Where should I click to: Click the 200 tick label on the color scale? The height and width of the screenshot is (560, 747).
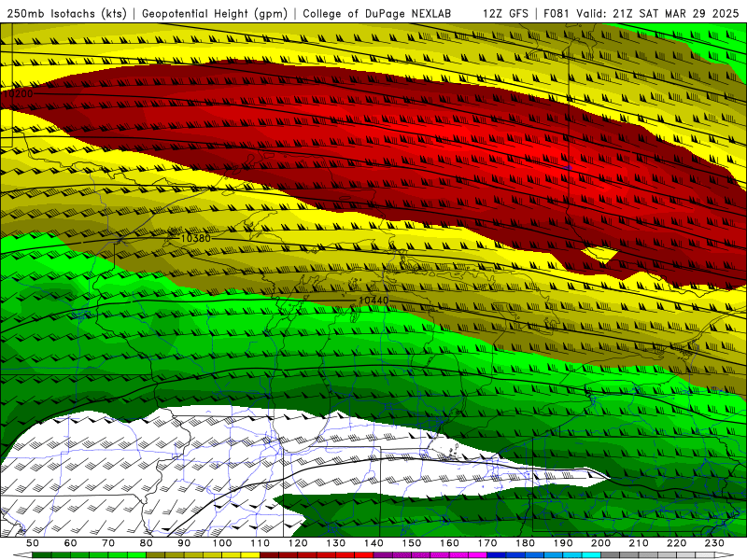point(600,543)
